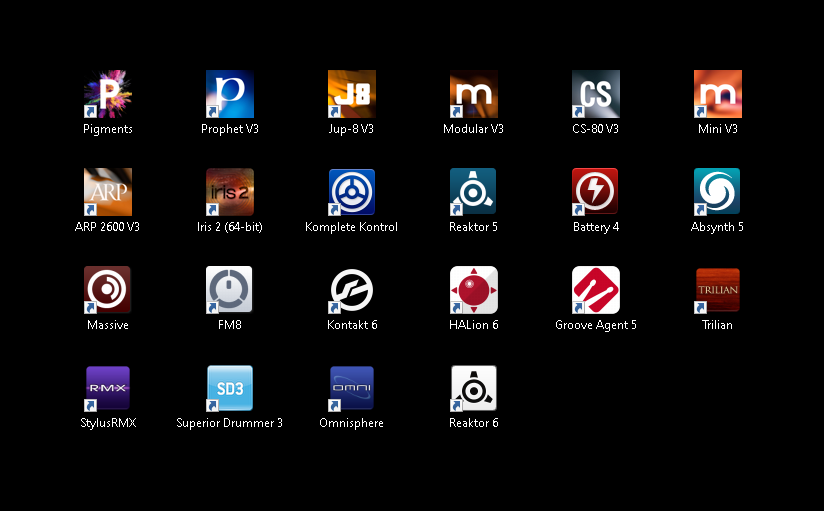This screenshot has height=511, width=824.
Task: Click the "CS-80 V3" label text
Action: pyautogui.click(x=595, y=129)
